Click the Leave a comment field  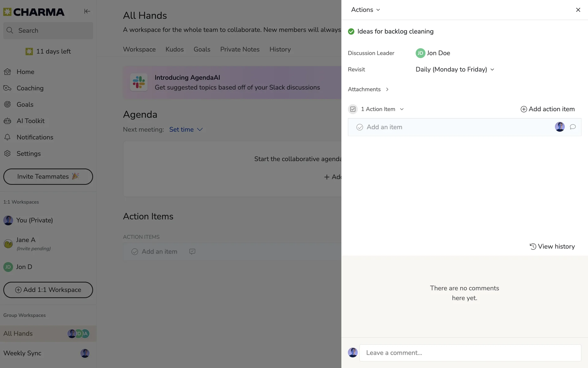(x=470, y=353)
